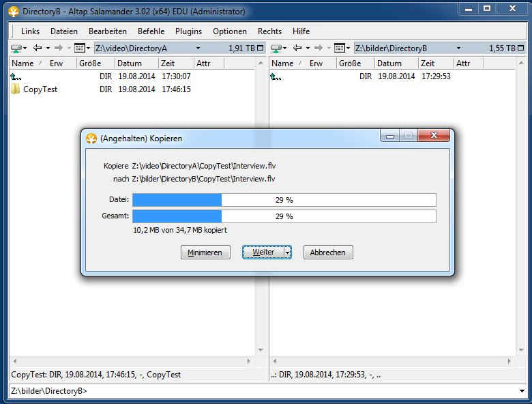Sort left panel by Datum column
Image resolution: width=532 pixels, height=404 pixels.
click(x=136, y=63)
